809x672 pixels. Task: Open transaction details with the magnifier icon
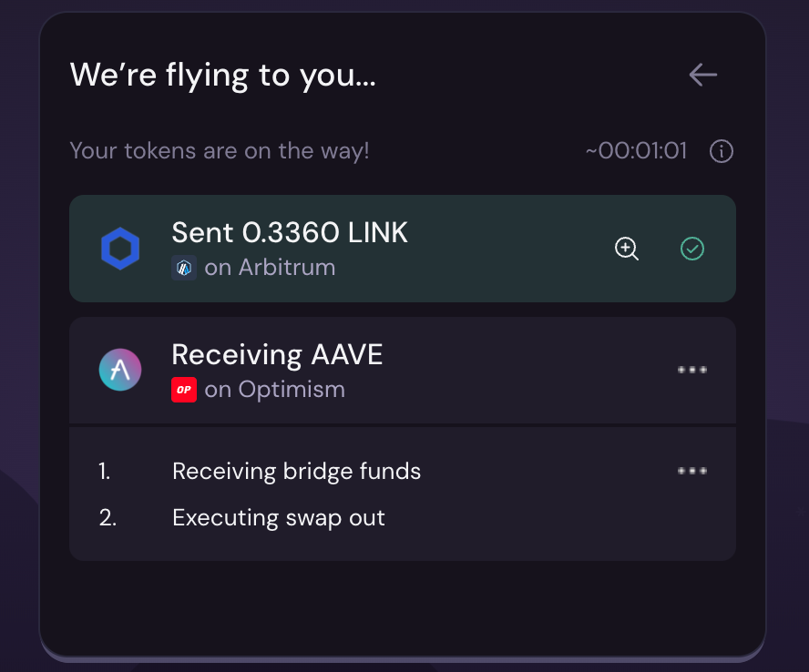(627, 249)
